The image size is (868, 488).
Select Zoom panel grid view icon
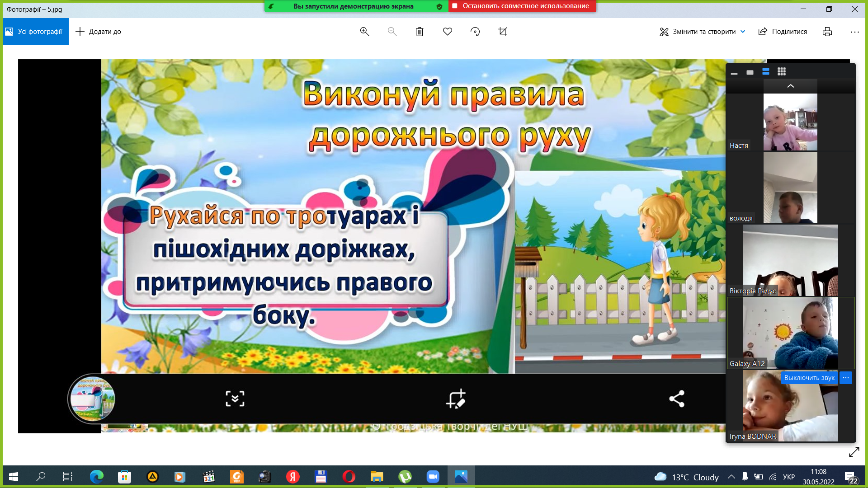pyautogui.click(x=782, y=72)
